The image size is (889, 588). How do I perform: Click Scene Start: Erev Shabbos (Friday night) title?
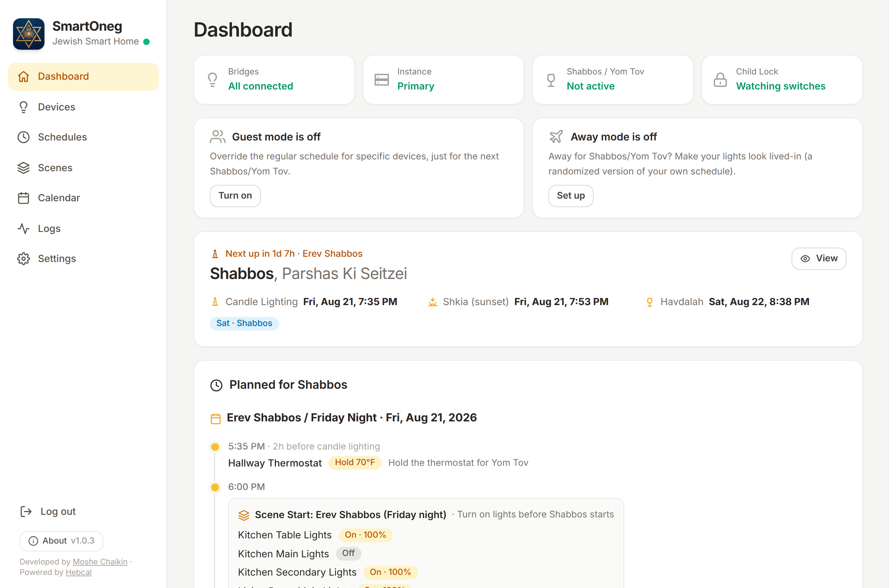coord(350,515)
